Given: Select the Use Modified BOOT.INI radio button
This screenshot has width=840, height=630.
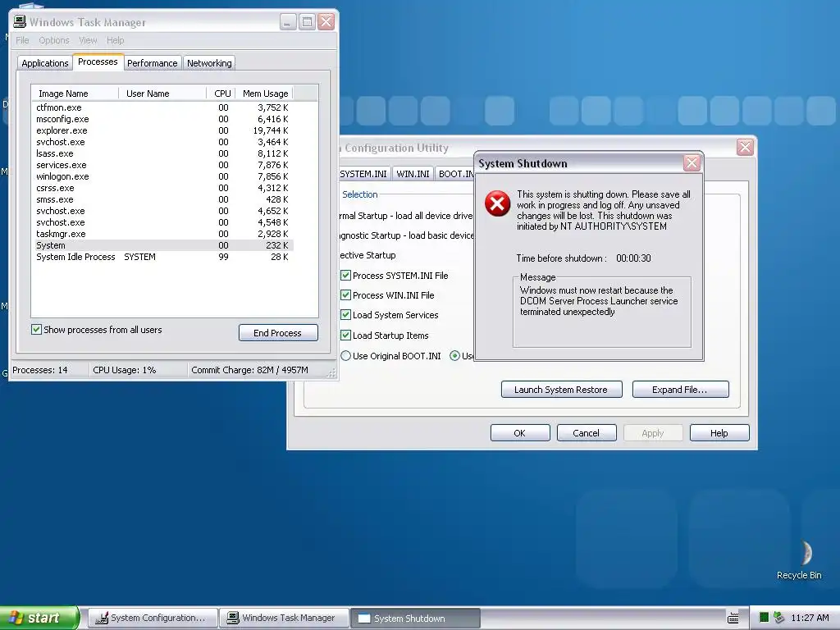Looking at the screenshot, I should click(454, 356).
